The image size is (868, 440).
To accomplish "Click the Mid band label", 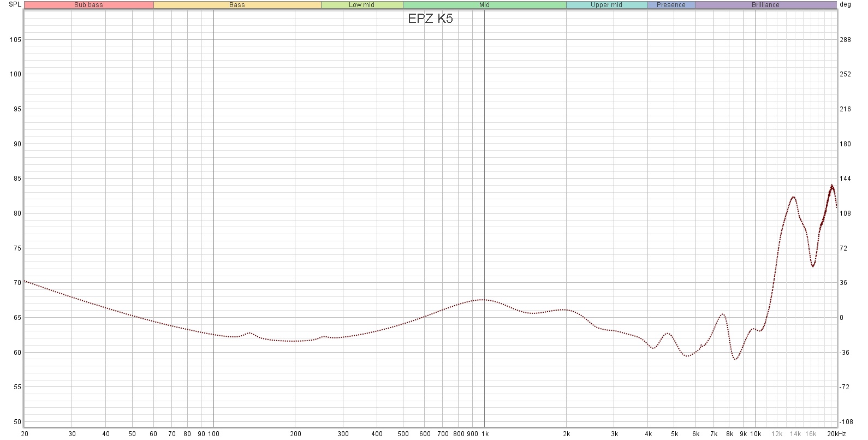I will [x=484, y=5].
